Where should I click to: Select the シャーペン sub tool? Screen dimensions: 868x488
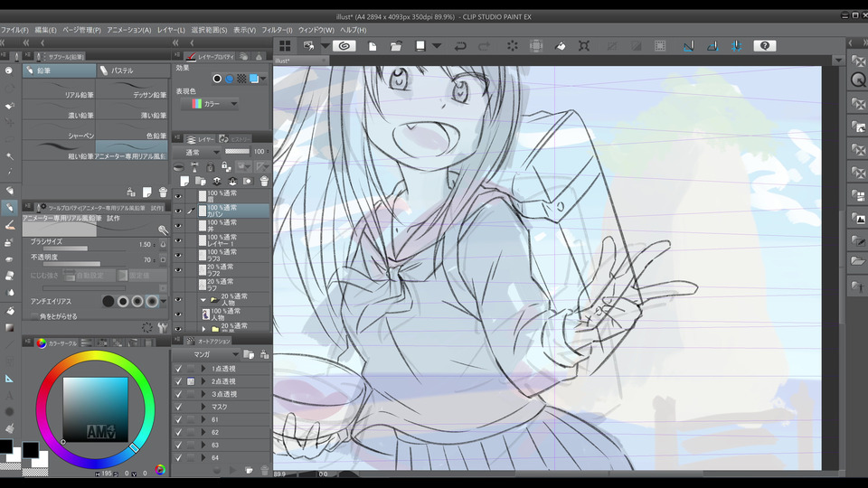60,130
